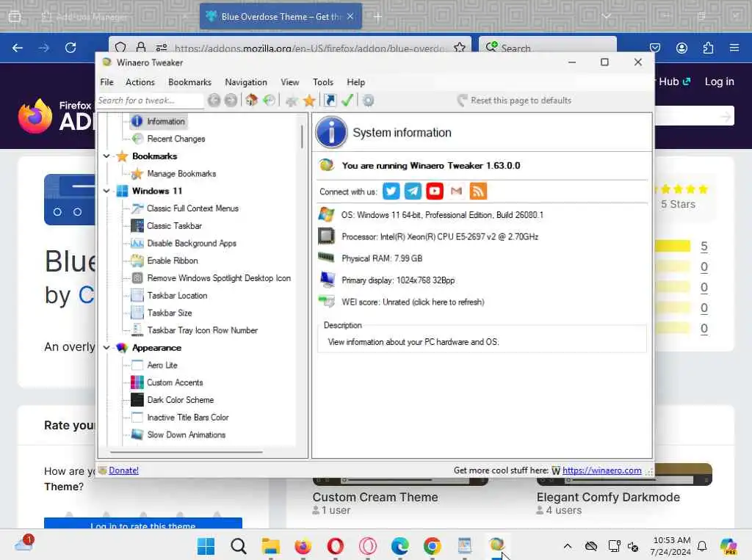This screenshot has width=752, height=560.
Task: Show hidden system tray icons chevron
Action: click(568, 545)
